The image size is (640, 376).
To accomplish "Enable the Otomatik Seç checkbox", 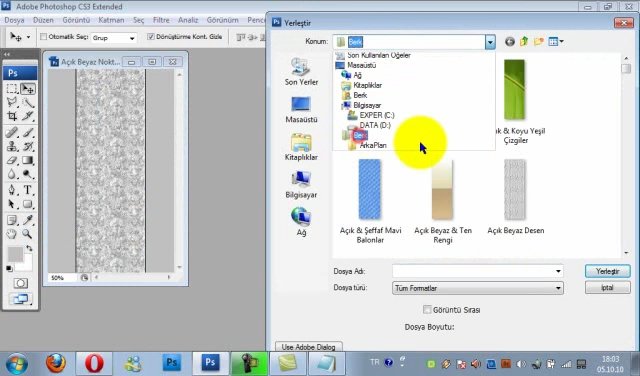I will (x=43, y=37).
